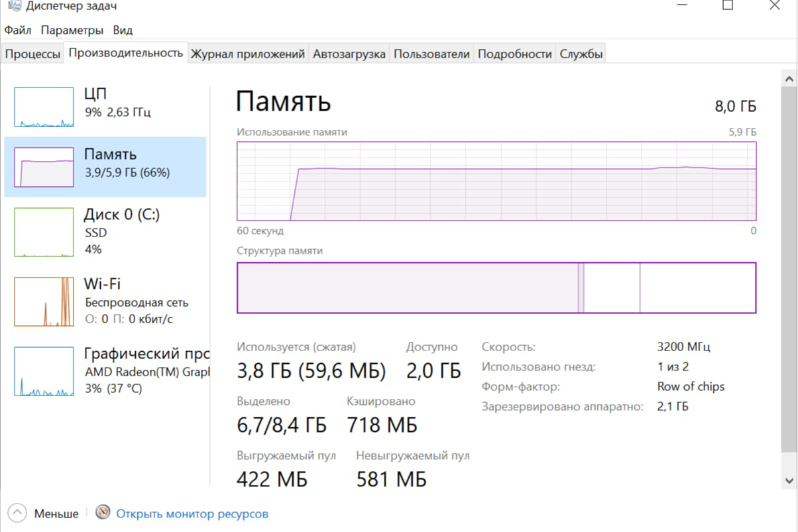Collapse view with the Меньше arrow icon
Image resolution: width=798 pixels, height=532 pixels.
point(17,513)
